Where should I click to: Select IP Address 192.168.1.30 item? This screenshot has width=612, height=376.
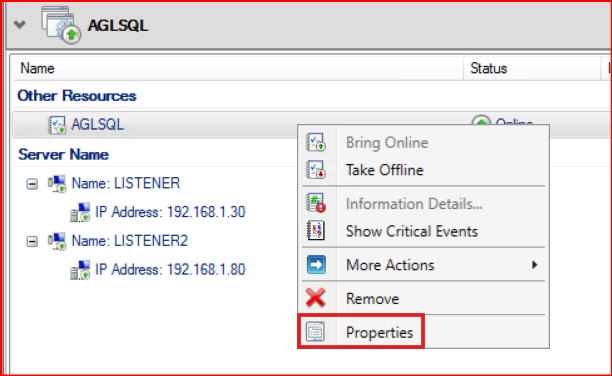click(x=170, y=212)
